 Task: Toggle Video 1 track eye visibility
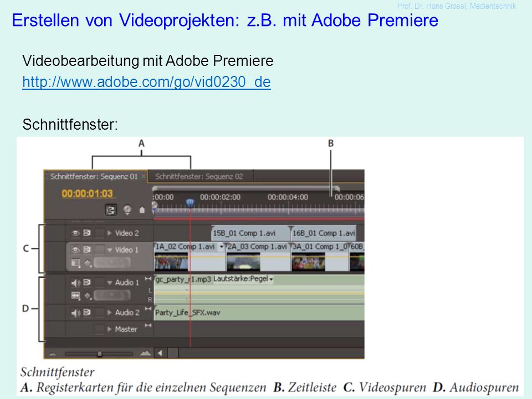(75, 249)
